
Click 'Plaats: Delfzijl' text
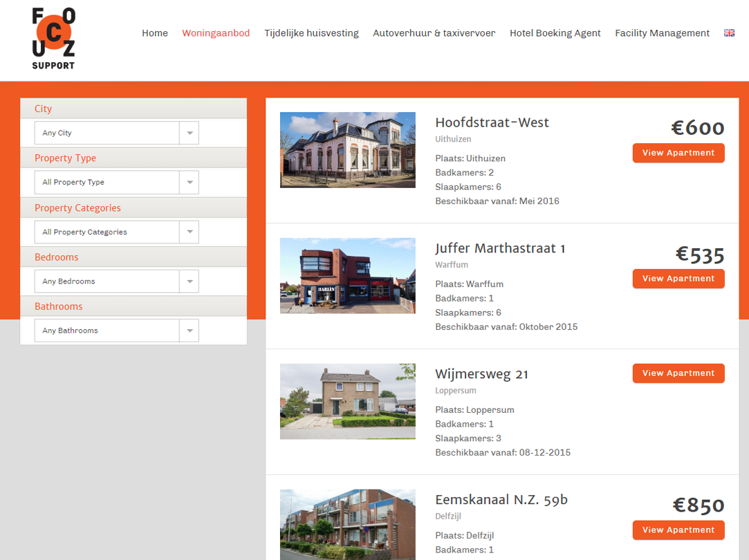tap(464, 536)
